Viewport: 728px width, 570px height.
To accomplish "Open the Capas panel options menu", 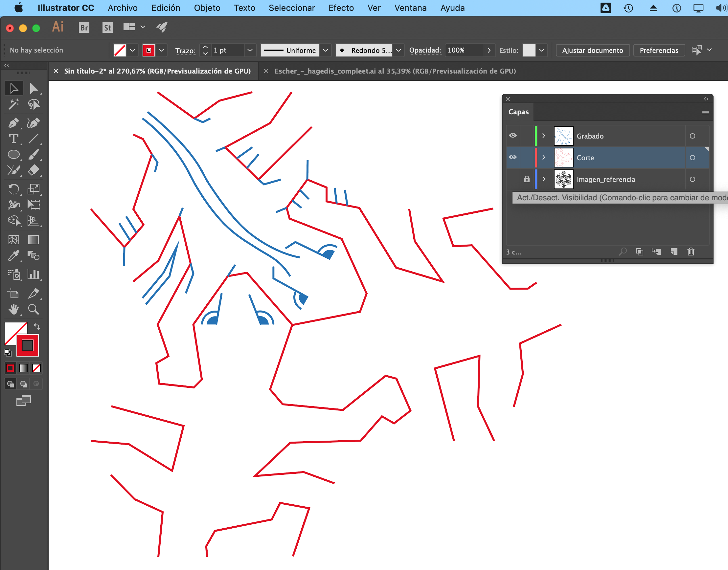I will point(706,112).
